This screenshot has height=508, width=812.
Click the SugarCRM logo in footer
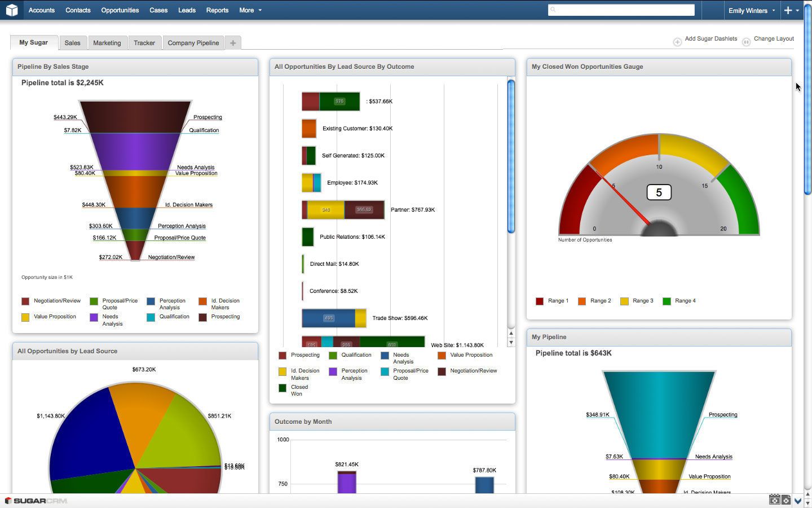[36, 501]
